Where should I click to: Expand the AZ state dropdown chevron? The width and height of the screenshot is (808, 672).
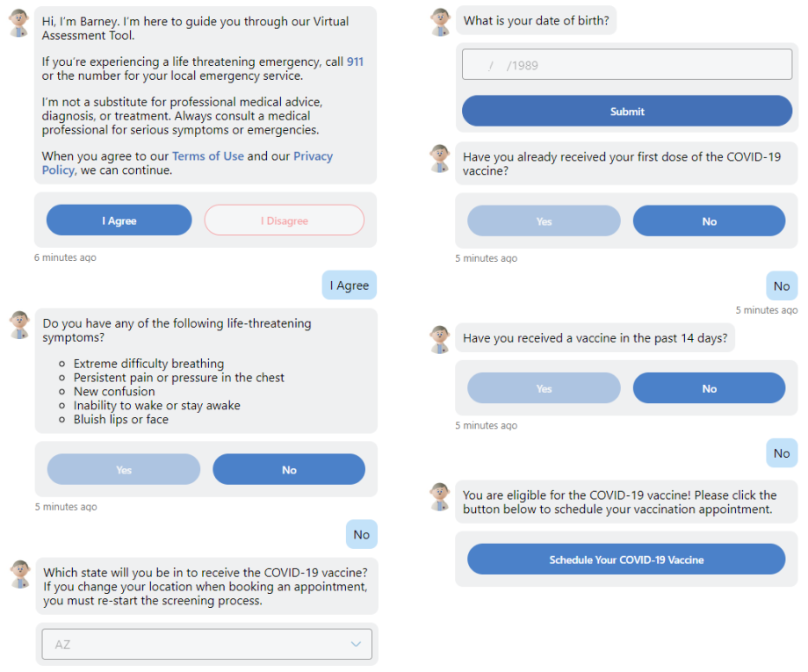click(x=356, y=645)
